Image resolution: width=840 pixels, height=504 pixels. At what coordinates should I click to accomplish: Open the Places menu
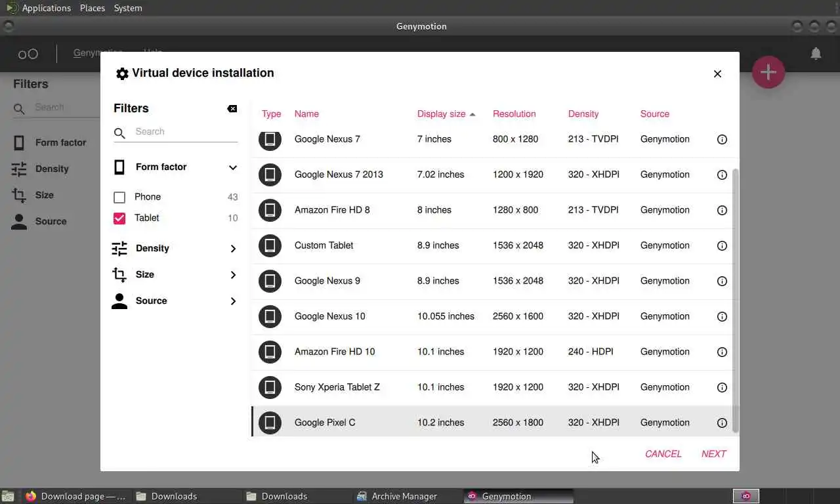point(93,8)
